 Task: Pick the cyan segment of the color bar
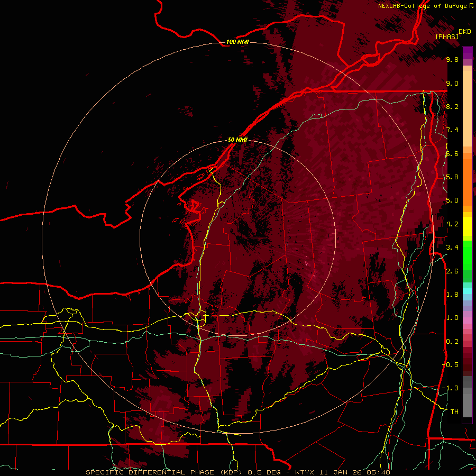click(467, 290)
